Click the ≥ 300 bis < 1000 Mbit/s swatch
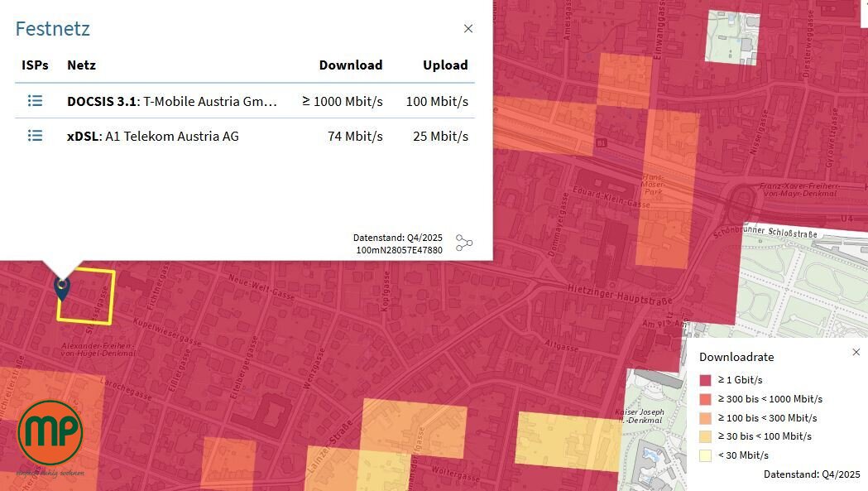This screenshot has height=491, width=868. 705,399
